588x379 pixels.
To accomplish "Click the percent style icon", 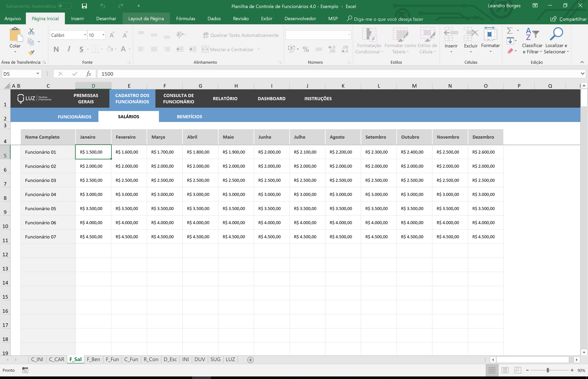I will point(306,49).
